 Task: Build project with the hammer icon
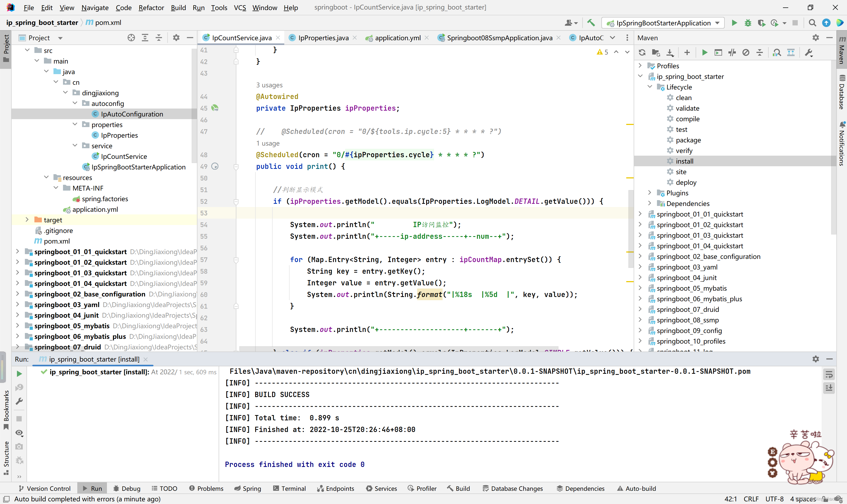pos(591,23)
